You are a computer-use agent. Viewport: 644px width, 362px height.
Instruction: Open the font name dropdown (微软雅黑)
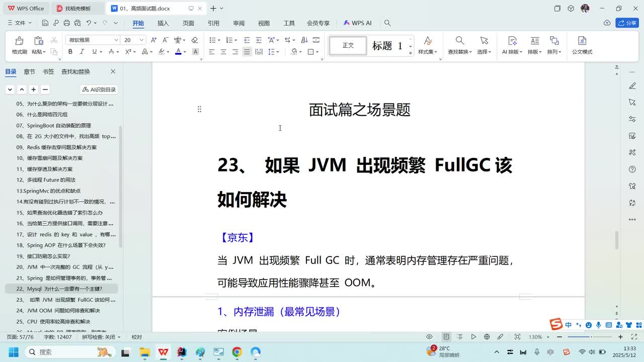coord(116,40)
